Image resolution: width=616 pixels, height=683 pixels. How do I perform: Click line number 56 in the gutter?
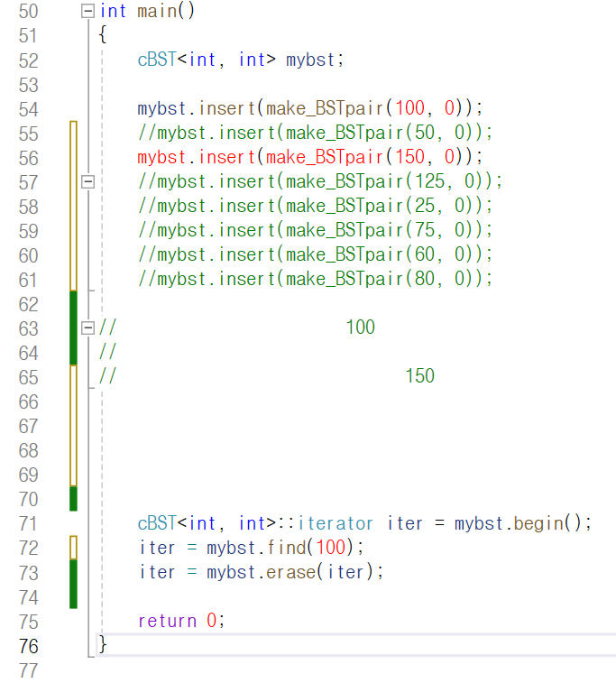click(x=29, y=158)
